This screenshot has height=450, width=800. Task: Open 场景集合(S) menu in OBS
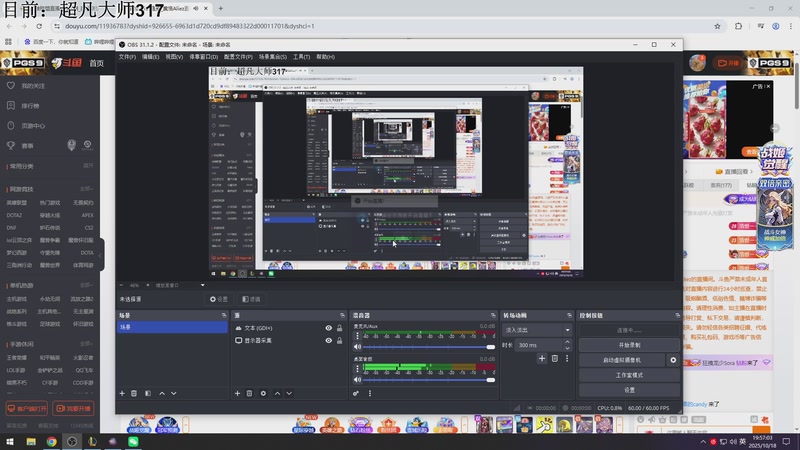[272, 57]
